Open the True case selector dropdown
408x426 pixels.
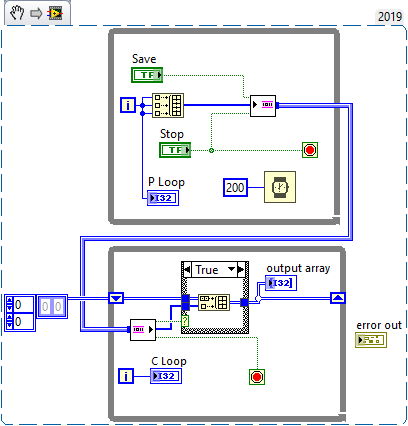[232, 269]
